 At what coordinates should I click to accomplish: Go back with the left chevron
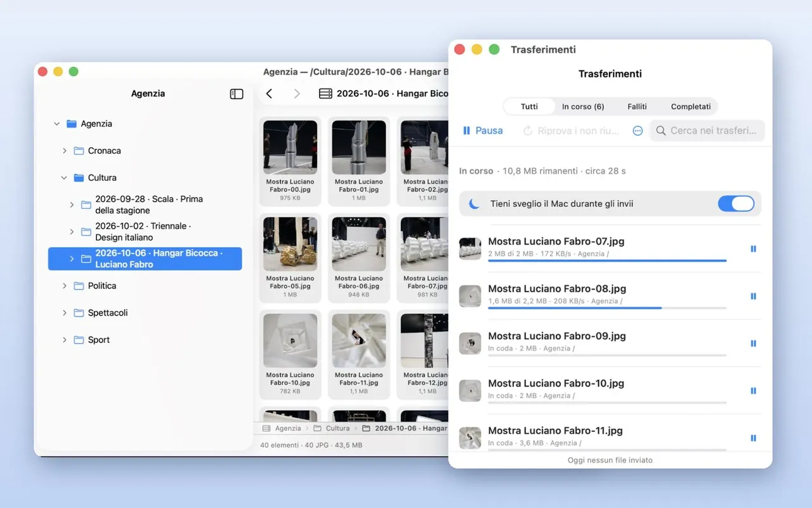coord(269,94)
